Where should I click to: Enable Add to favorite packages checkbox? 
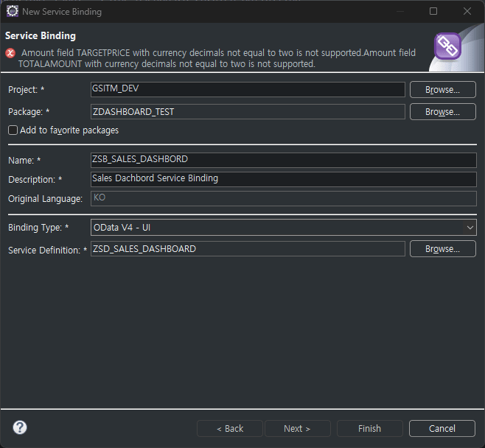[x=13, y=130]
